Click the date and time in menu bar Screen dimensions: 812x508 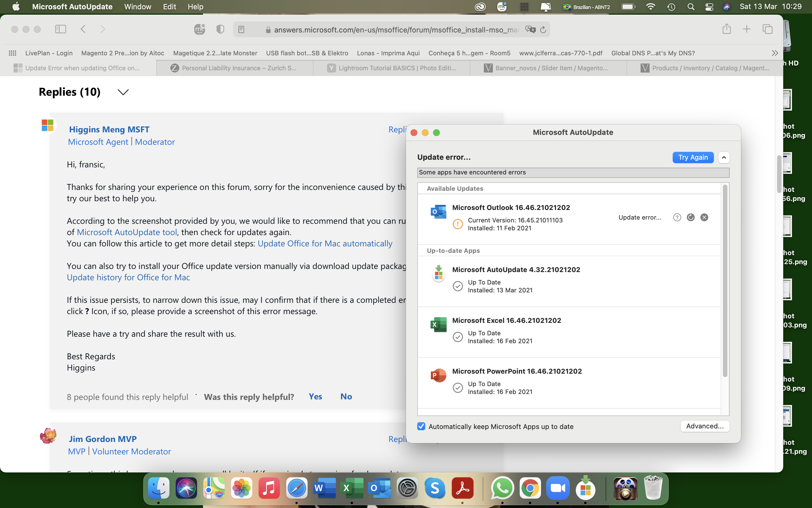(770, 7)
